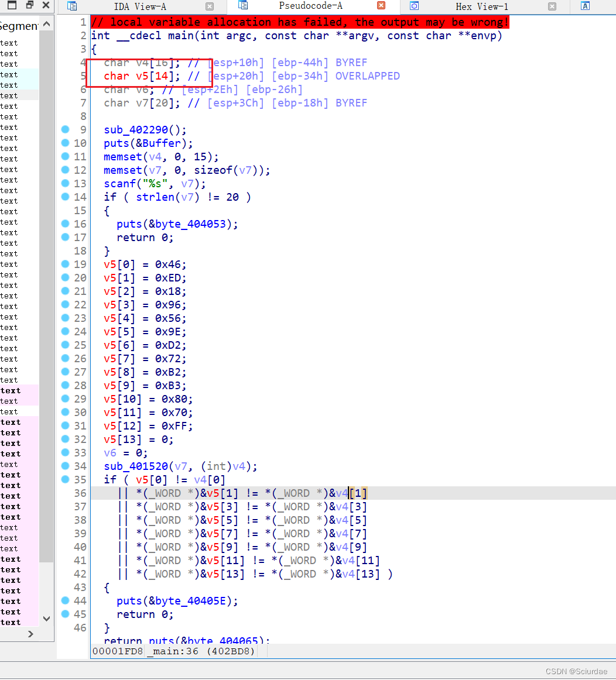Click the value 0xFF on line 31
This screenshot has width=616, height=680.
(174, 426)
